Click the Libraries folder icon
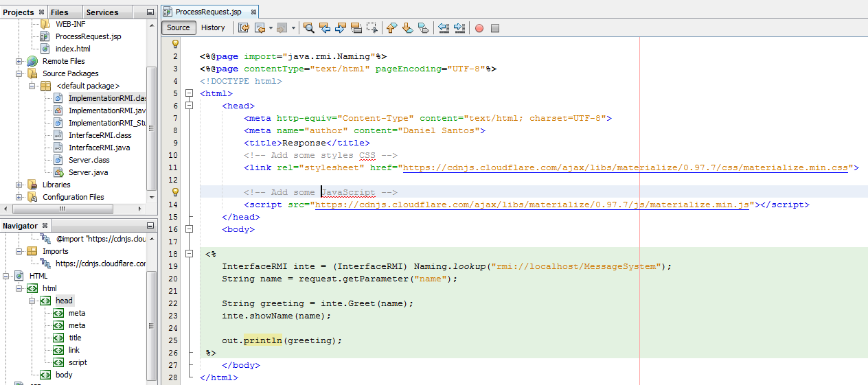The image size is (868, 385). [x=32, y=185]
